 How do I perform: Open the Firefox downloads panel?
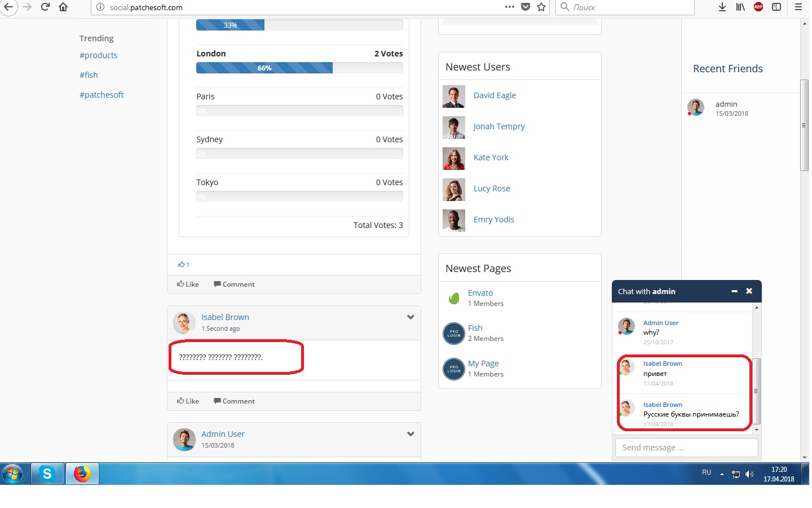point(722,7)
